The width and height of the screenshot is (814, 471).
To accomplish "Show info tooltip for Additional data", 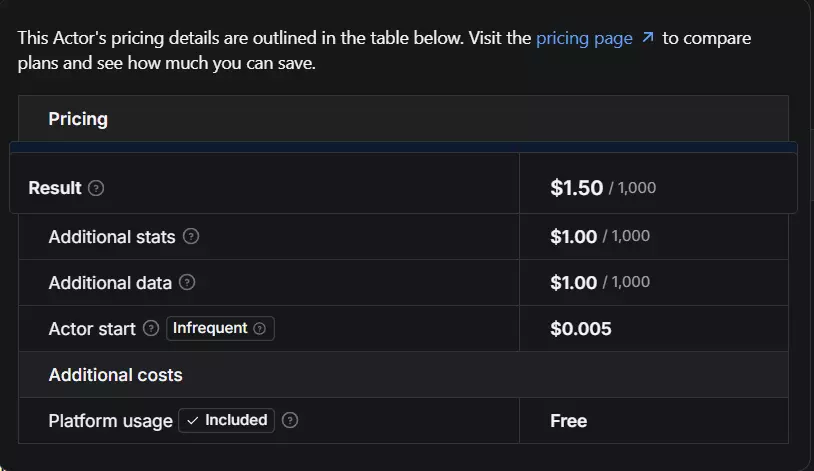I will pyautogui.click(x=187, y=282).
